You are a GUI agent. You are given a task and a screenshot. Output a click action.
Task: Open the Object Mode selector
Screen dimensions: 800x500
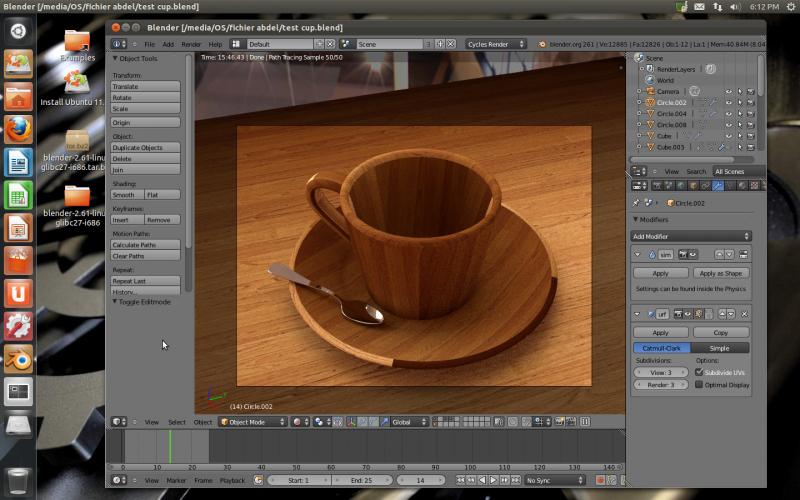pos(252,422)
